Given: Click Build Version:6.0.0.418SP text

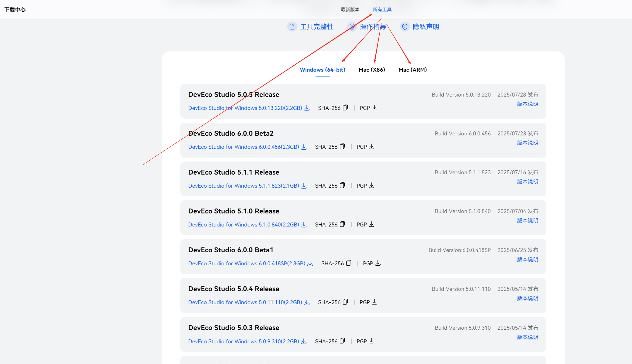Looking at the screenshot, I should [459, 250].
